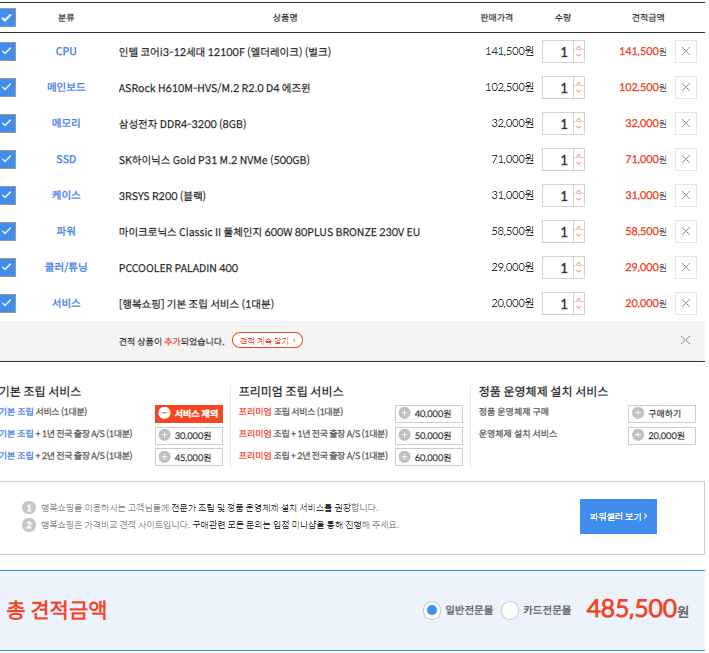This screenshot has height=653, width=709.
Task: Click the SSD quantity input field
Action: pos(558,159)
